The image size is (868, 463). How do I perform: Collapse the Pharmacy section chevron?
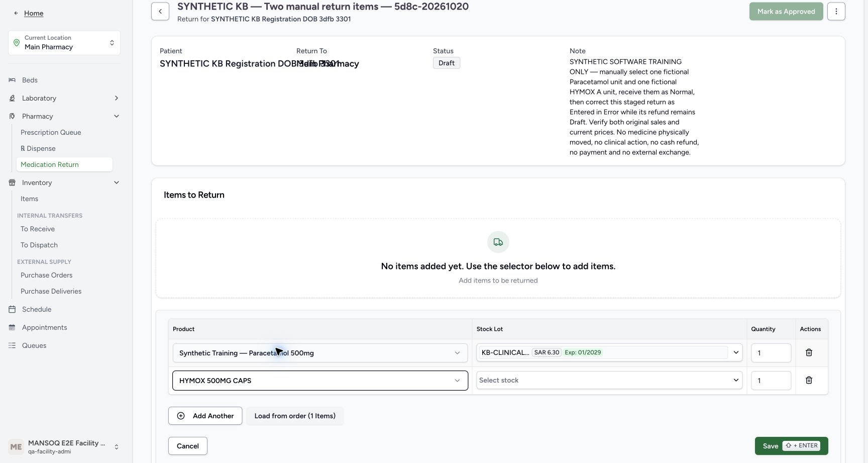click(x=117, y=116)
